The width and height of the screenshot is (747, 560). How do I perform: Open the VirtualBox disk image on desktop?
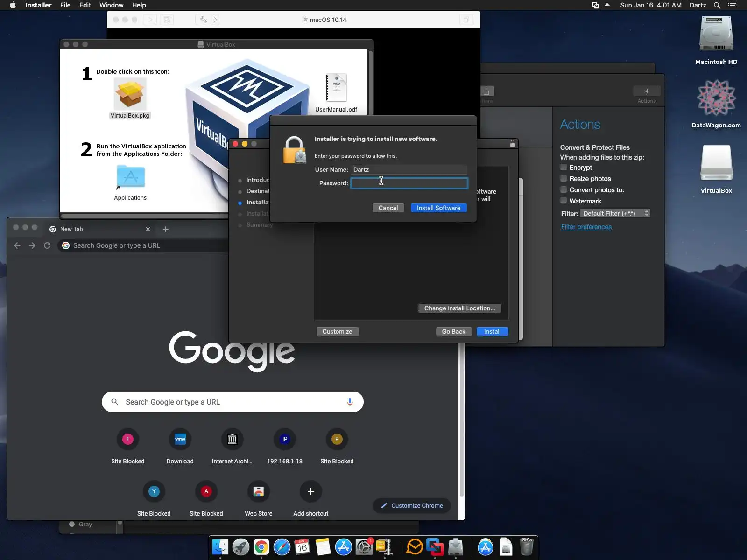point(716,163)
